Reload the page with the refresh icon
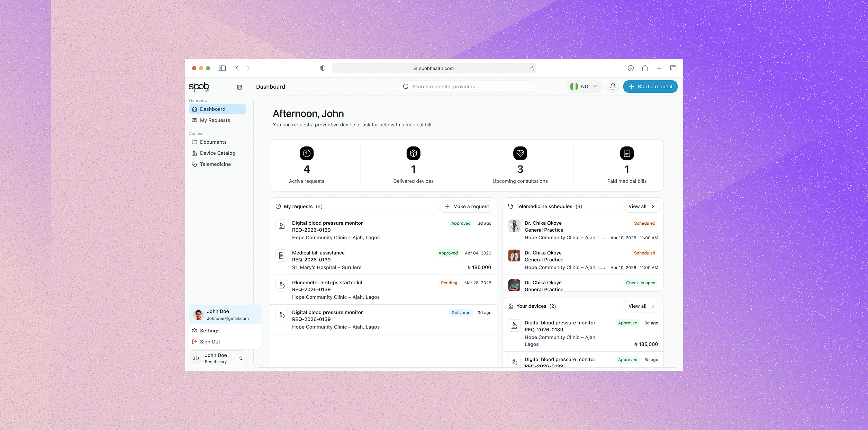Image resolution: width=868 pixels, height=430 pixels. 532,68
